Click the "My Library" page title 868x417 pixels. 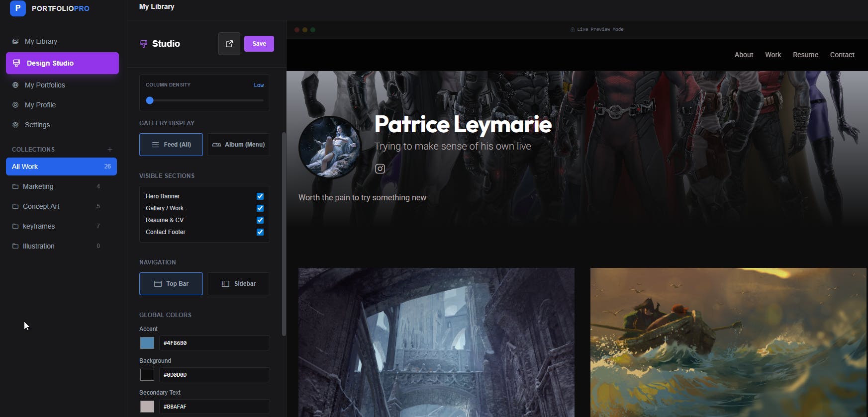pos(157,6)
